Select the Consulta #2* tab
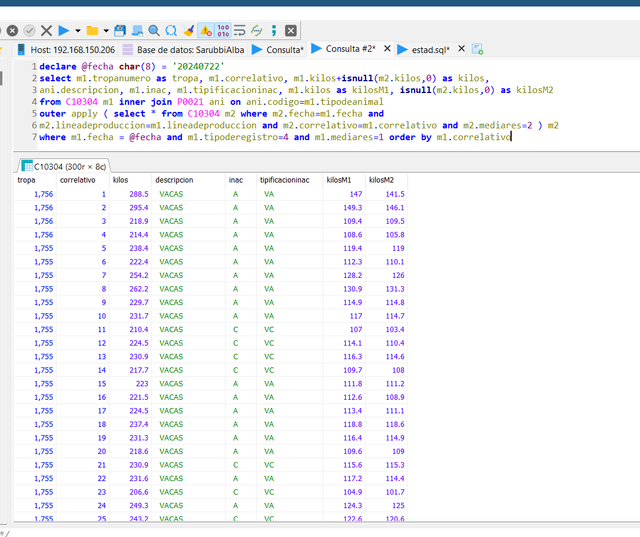 pos(343,49)
